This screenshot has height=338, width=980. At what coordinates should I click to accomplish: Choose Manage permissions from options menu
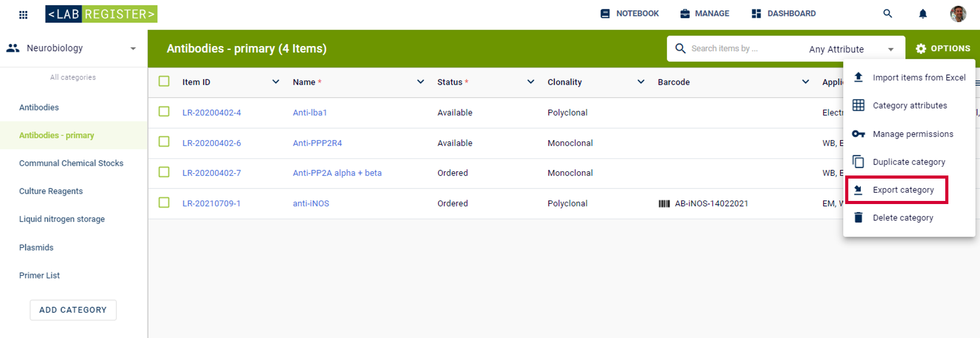[x=909, y=134]
